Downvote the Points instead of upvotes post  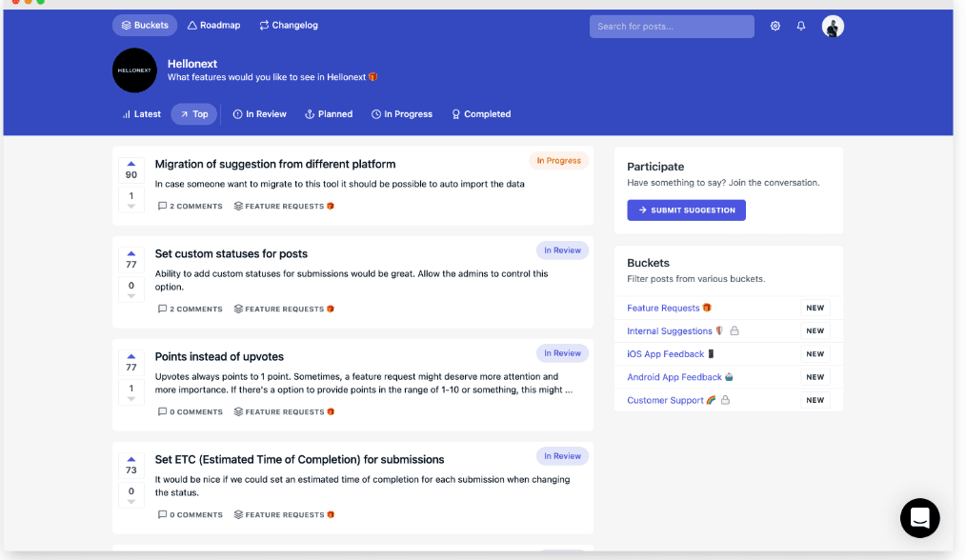[x=131, y=393]
